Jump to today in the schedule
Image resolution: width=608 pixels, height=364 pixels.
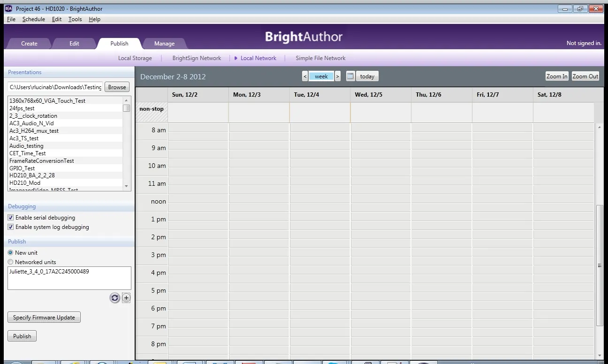coord(367,76)
